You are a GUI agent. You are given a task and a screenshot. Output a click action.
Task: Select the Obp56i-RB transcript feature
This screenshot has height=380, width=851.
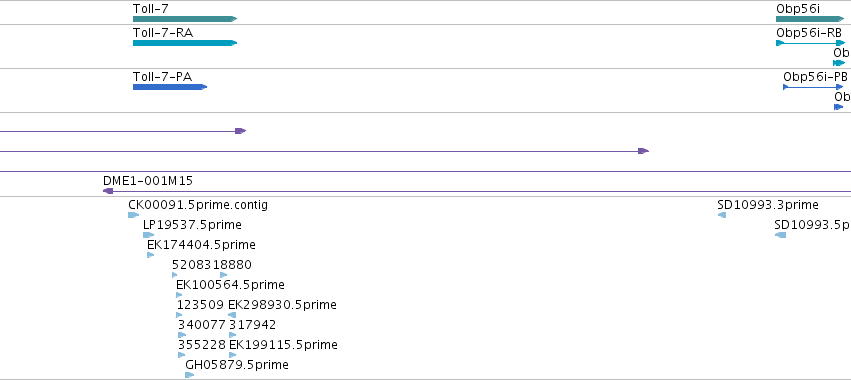tap(811, 43)
